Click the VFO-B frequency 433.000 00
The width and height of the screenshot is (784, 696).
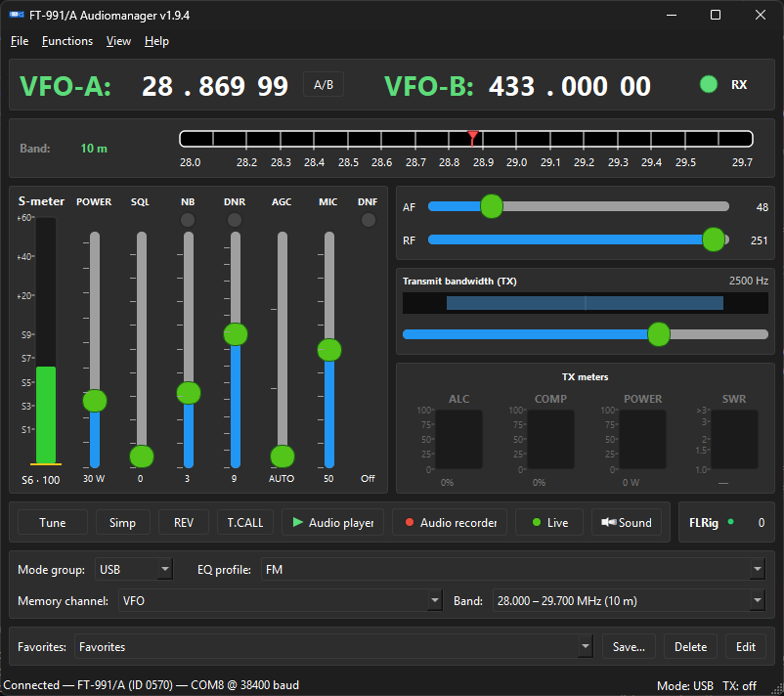570,86
